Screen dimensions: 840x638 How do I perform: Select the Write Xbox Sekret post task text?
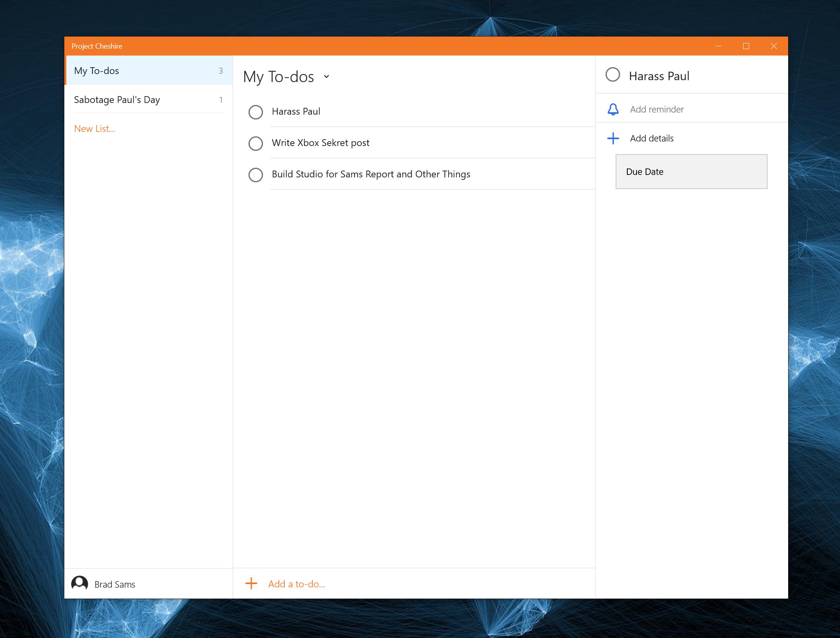[x=320, y=143]
